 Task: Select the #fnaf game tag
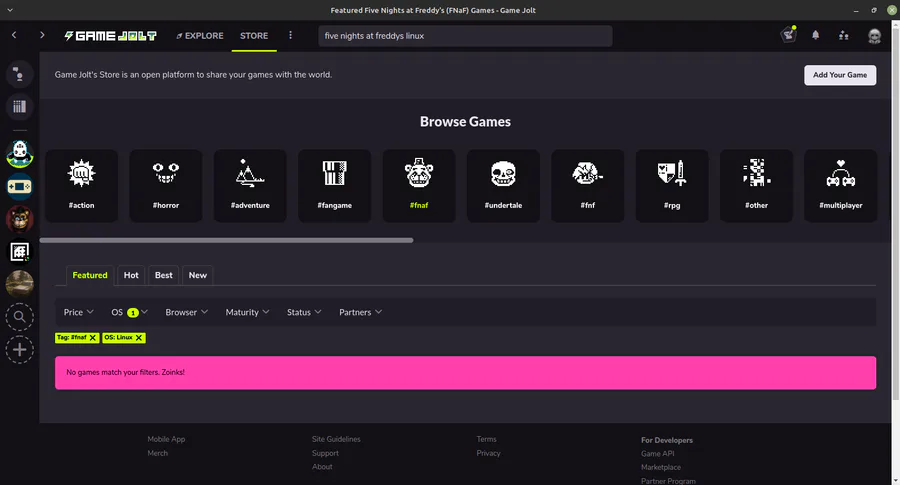[419, 186]
